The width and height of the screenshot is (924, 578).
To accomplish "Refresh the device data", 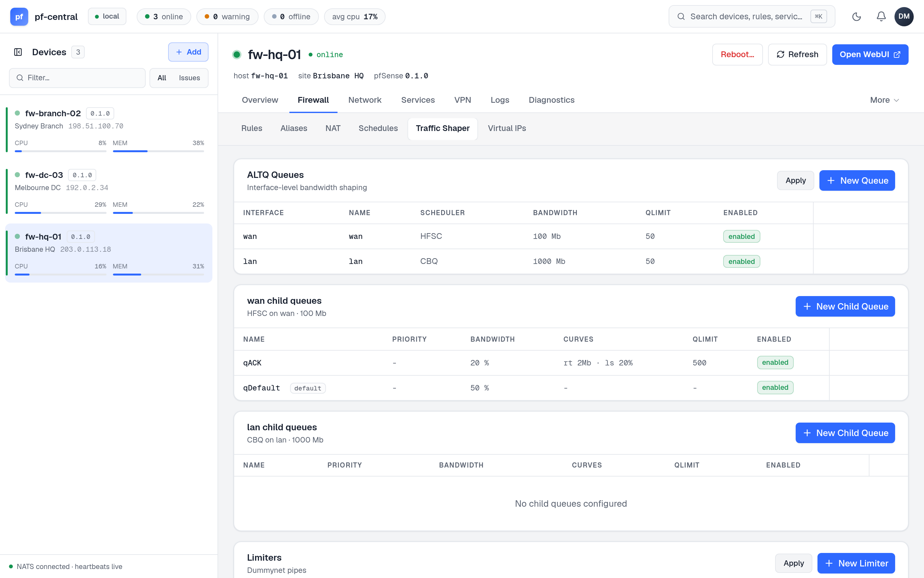I will tap(797, 55).
